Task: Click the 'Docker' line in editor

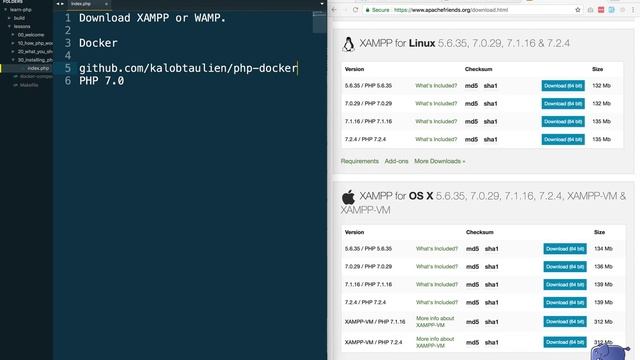Action: 98,43
